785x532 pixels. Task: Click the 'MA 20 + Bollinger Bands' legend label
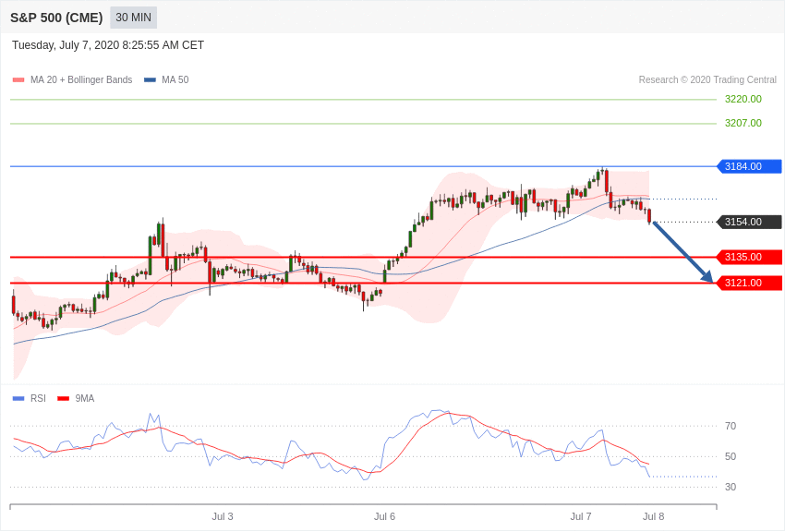pos(81,79)
